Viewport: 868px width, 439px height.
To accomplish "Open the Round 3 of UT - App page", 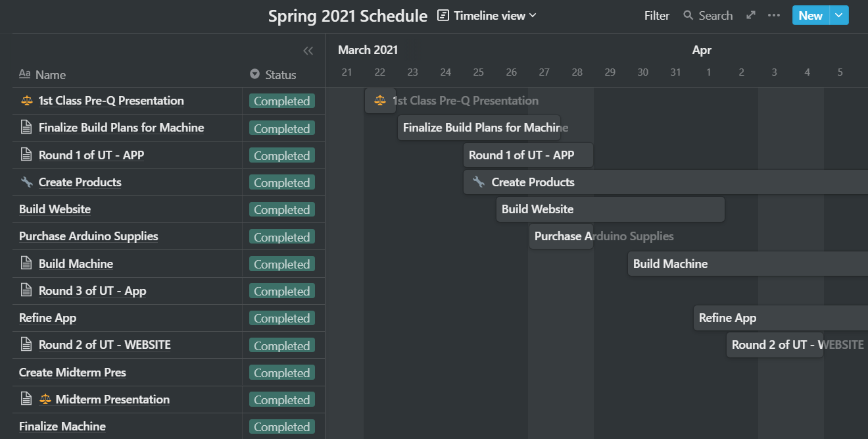I will pos(92,291).
